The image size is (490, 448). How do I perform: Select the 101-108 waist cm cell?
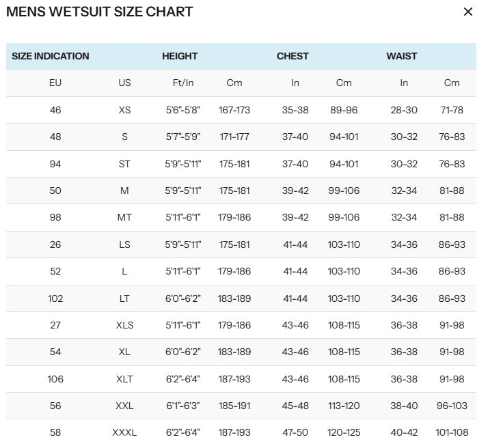(452, 433)
